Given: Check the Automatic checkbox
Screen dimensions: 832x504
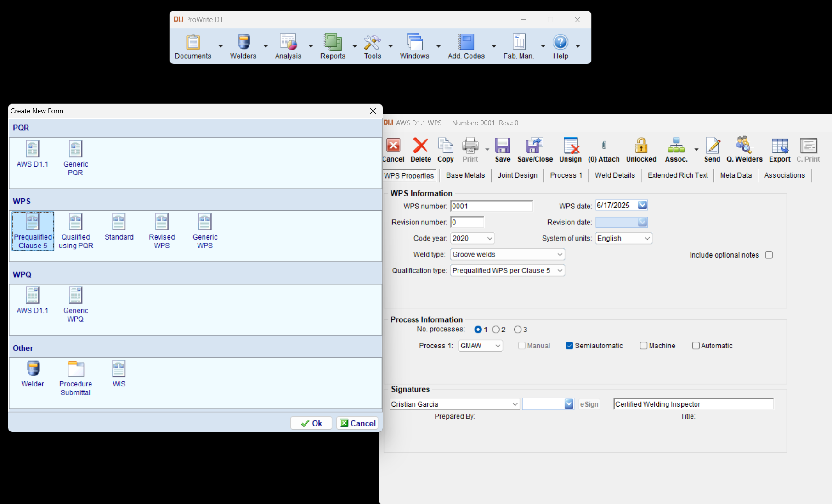Looking at the screenshot, I should 696,346.
